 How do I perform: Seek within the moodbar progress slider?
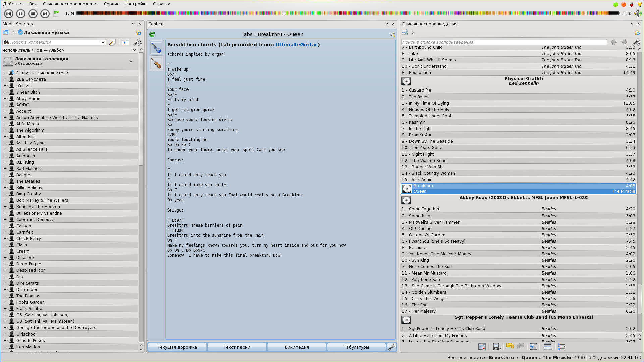click(347, 13)
